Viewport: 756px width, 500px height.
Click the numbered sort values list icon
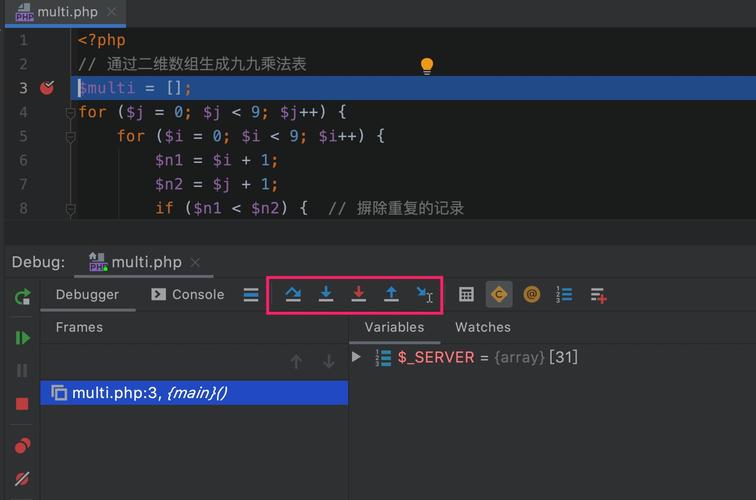(x=564, y=294)
